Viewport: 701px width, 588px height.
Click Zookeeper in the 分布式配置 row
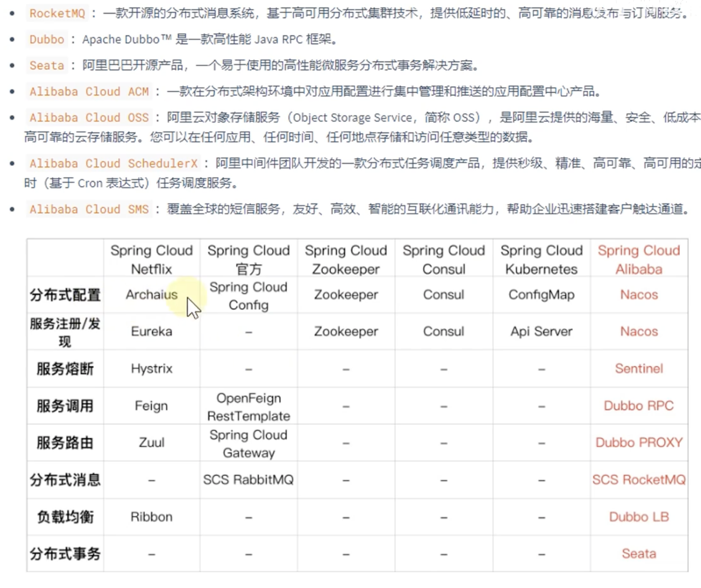click(x=346, y=295)
